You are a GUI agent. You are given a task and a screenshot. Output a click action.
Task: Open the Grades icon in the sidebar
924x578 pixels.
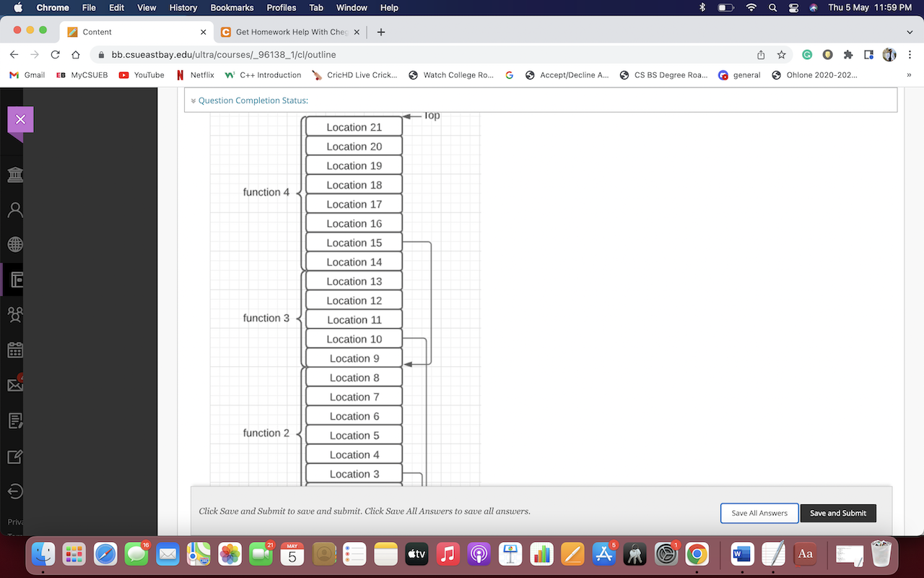(x=14, y=420)
